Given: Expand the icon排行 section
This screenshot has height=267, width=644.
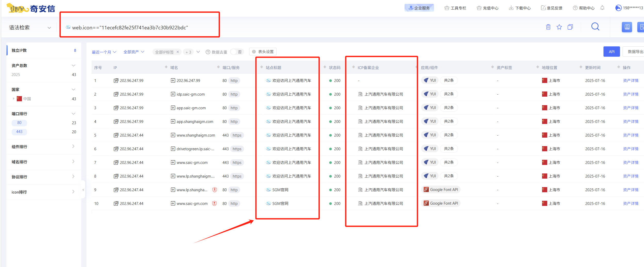Looking at the screenshot, I should tap(73, 192).
